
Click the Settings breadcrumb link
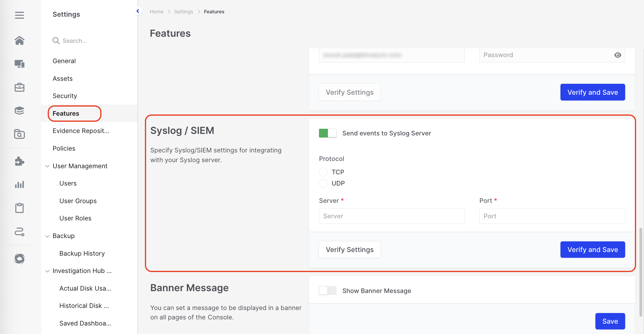point(183,12)
